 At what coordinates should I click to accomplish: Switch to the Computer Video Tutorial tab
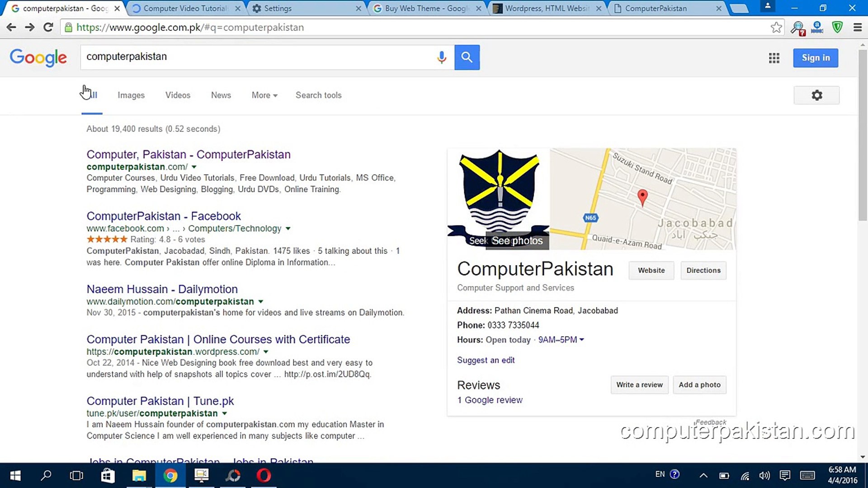point(185,8)
